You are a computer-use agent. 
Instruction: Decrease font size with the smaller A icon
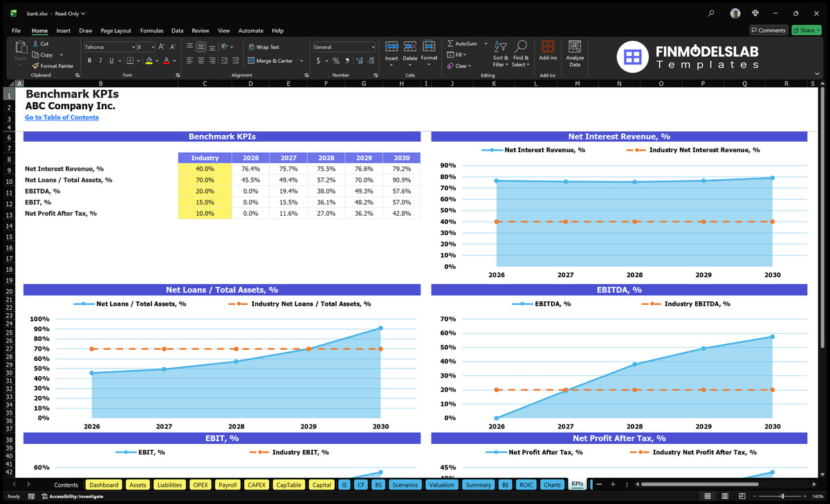[x=173, y=47]
